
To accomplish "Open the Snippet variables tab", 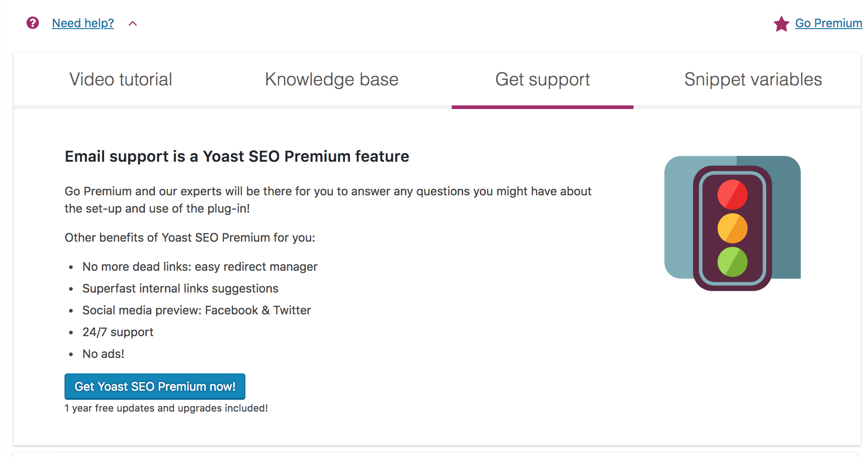I will [x=753, y=79].
